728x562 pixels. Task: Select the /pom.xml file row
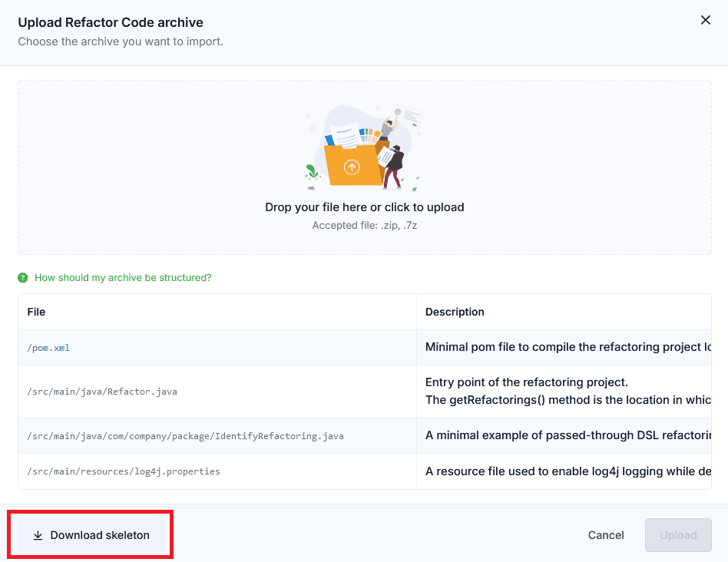(x=365, y=348)
